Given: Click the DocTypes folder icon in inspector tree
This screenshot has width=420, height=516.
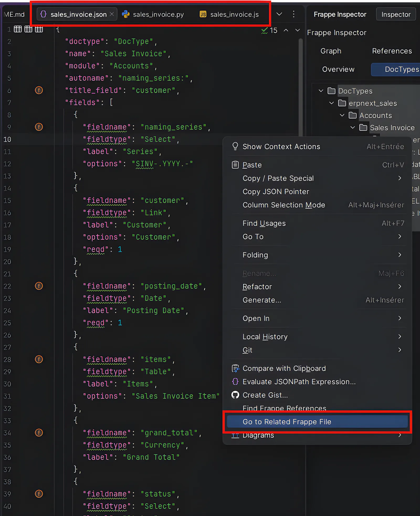Looking at the screenshot, I should click(332, 91).
